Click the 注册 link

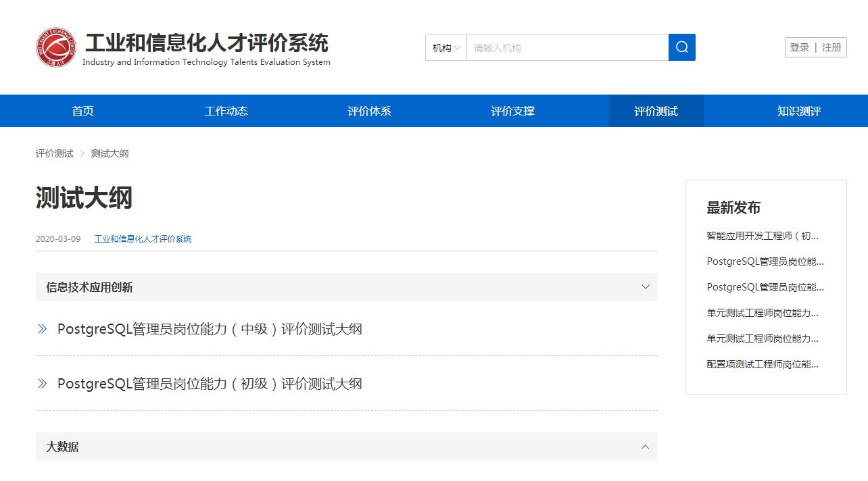tap(831, 47)
